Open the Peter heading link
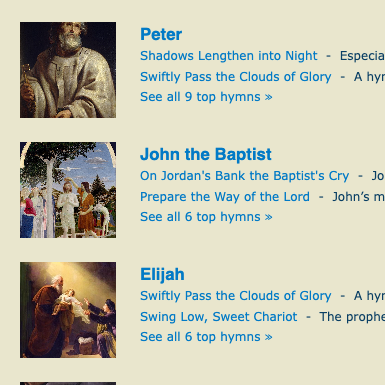This screenshot has height=385, width=385. 161,34
